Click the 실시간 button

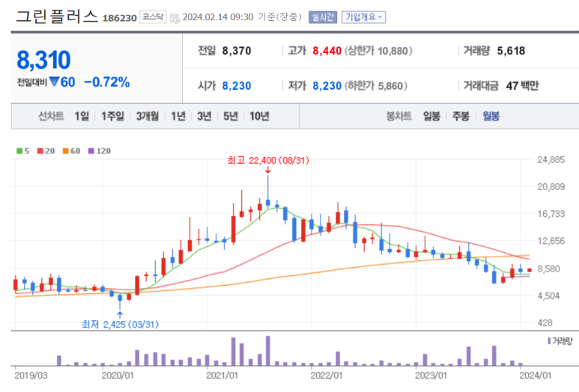[x=323, y=17]
